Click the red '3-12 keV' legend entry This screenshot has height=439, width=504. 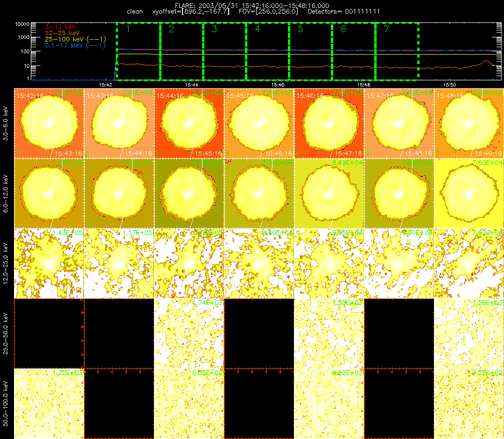60,27
